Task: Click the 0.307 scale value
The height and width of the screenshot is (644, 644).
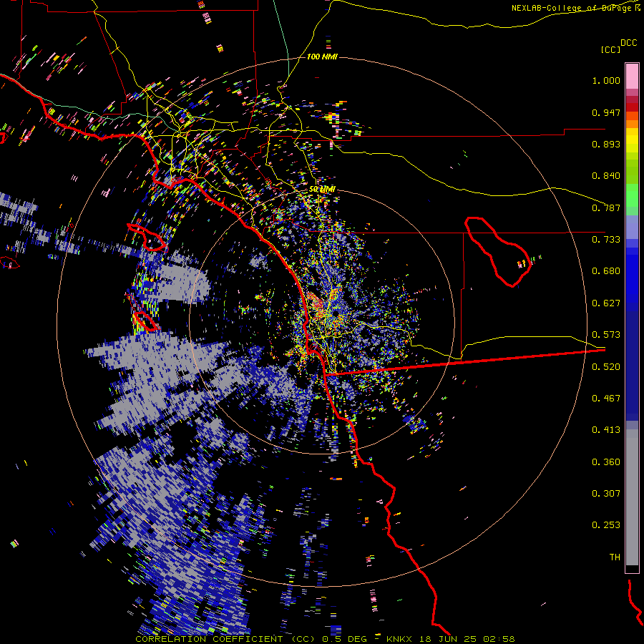Action: 606,494
